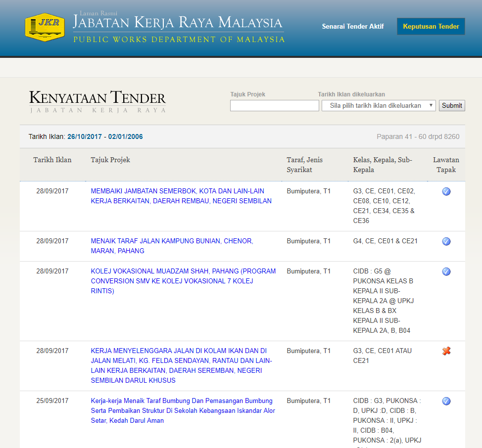This screenshot has height=448, width=482.
Task: Click date 28/09/2017 in MEMBAIKI JAMBATAN row
Action: click(x=52, y=191)
